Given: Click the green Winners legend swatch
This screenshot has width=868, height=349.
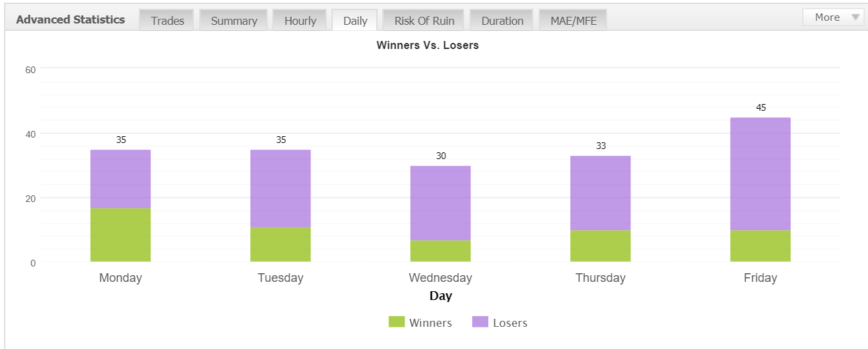Looking at the screenshot, I should pos(396,321).
